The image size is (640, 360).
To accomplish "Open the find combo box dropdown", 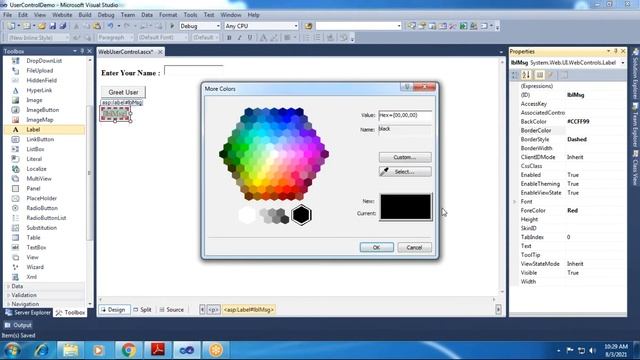I will (x=399, y=26).
